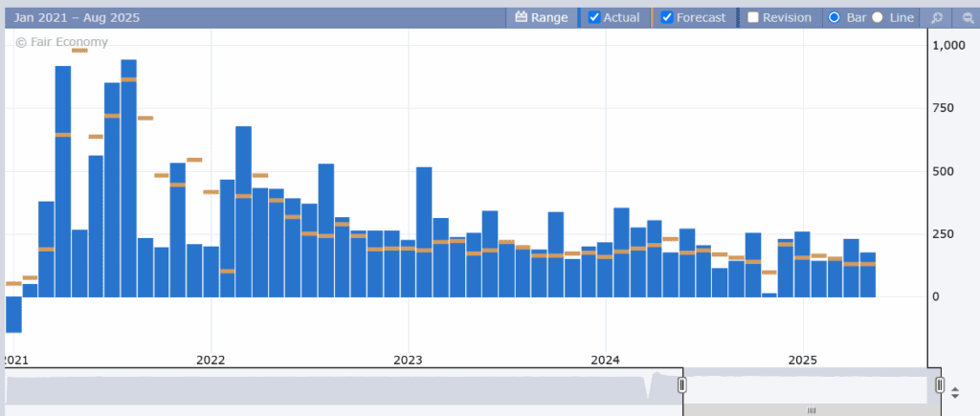The width and height of the screenshot is (980, 416).
Task: Click the right handle of range slider
Action: tap(940, 384)
